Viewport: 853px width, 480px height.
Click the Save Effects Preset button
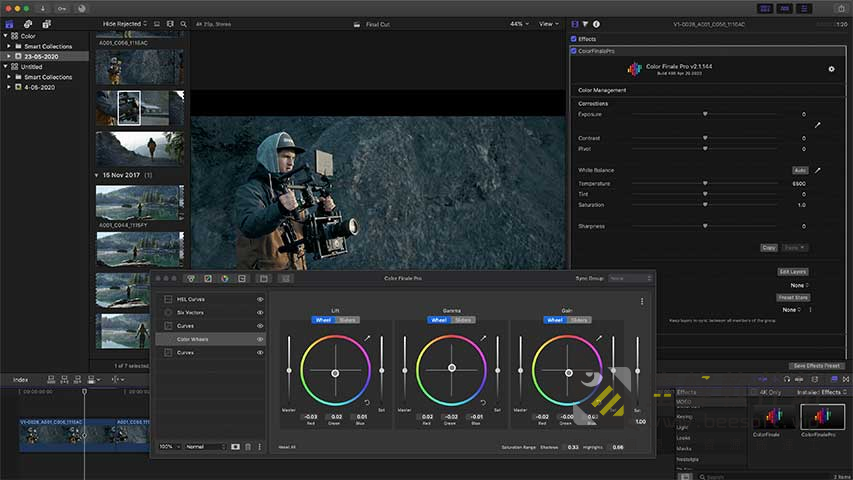pos(817,366)
